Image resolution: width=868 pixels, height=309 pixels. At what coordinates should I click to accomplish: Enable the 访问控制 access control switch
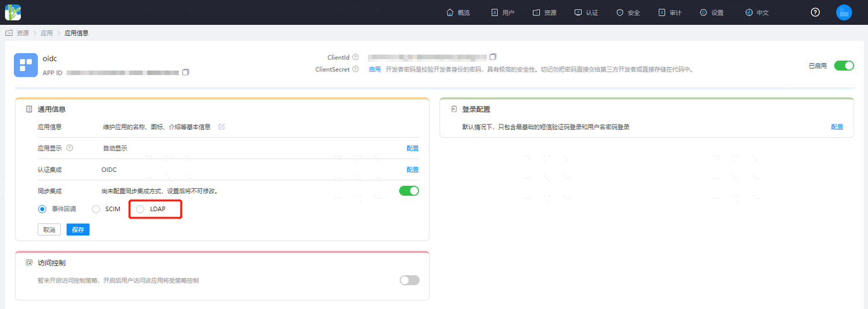(409, 280)
